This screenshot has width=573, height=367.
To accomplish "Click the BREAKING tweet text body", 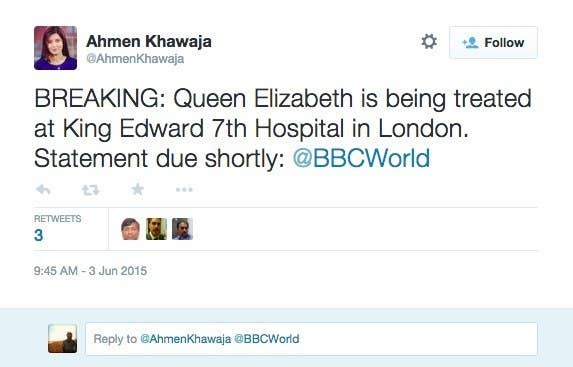I will pos(283,128).
